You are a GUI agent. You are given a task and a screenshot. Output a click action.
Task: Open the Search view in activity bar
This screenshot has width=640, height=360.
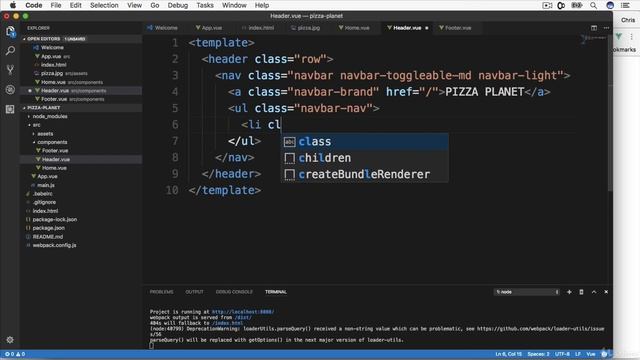[10, 51]
